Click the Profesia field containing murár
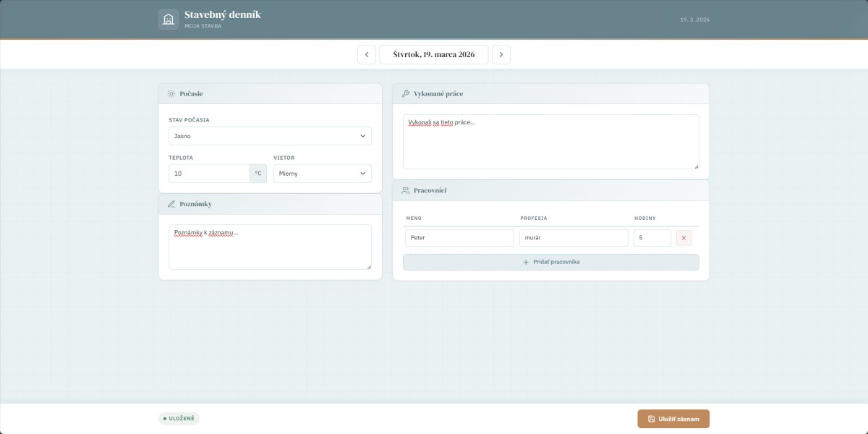This screenshot has height=434, width=868. point(574,238)
